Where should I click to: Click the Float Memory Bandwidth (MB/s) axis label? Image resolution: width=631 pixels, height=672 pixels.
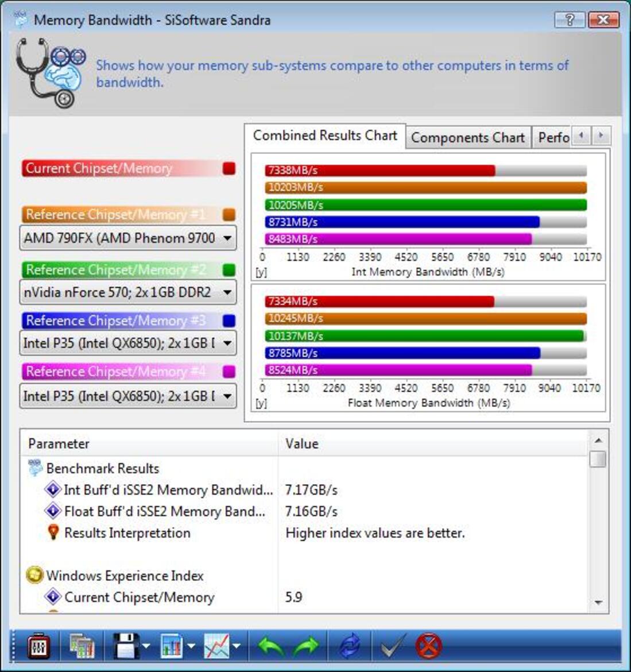429,403
